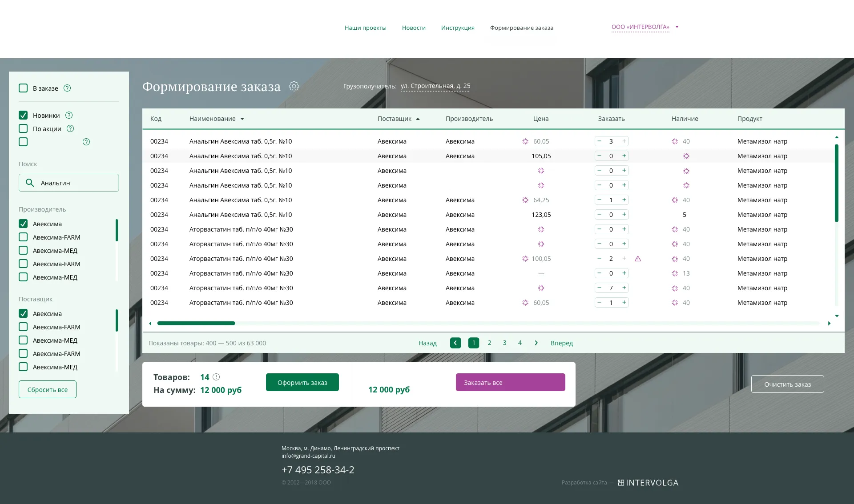Click warning triangle icon in Заказать column
Image resolution: width=854 pixels, height=504 pixels.
click(638, 259)
